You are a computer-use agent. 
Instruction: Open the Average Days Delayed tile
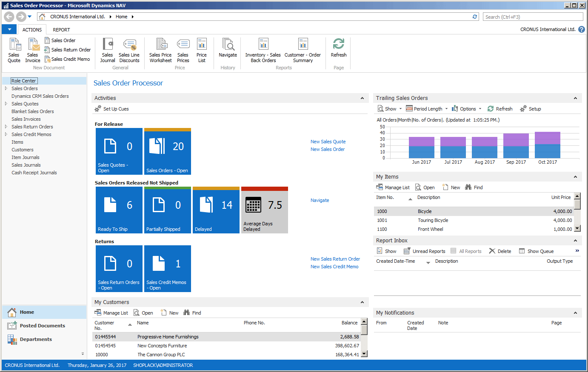coord(265,210)
